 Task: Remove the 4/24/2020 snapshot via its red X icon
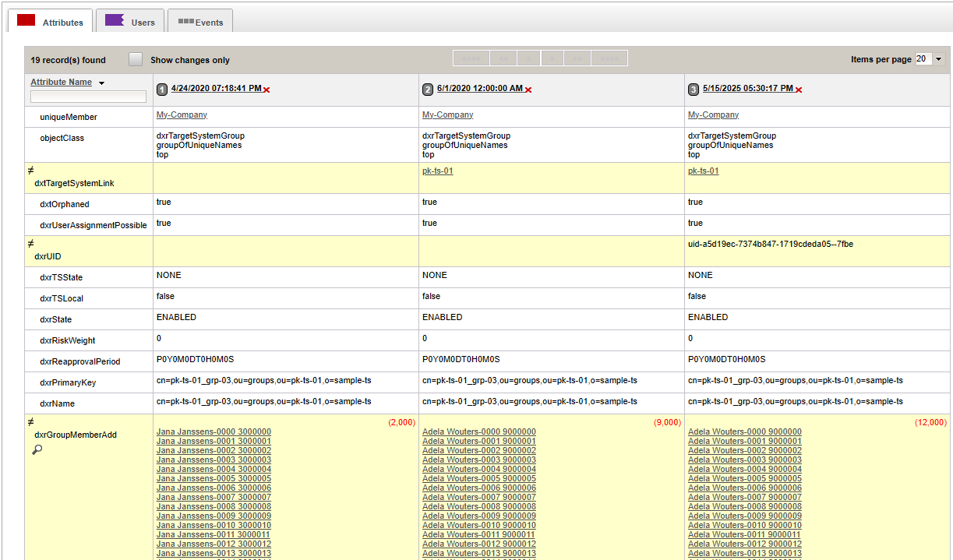point(266,89)
